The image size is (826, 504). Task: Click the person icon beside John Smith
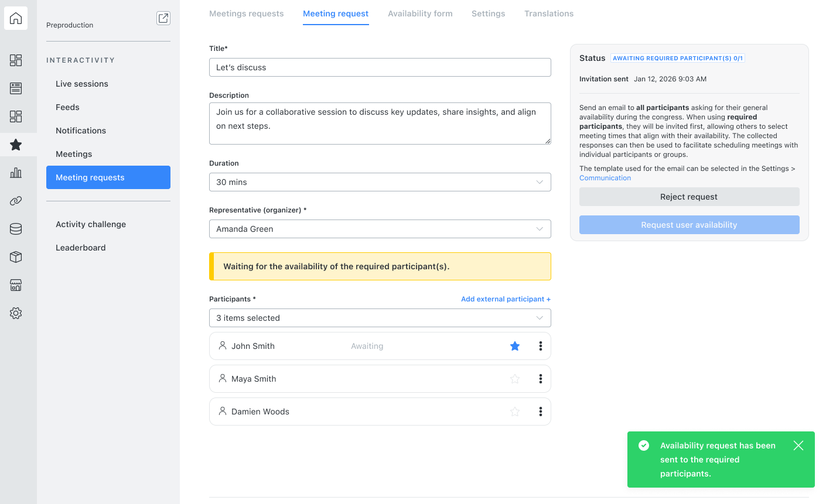[x=223, y=345]
